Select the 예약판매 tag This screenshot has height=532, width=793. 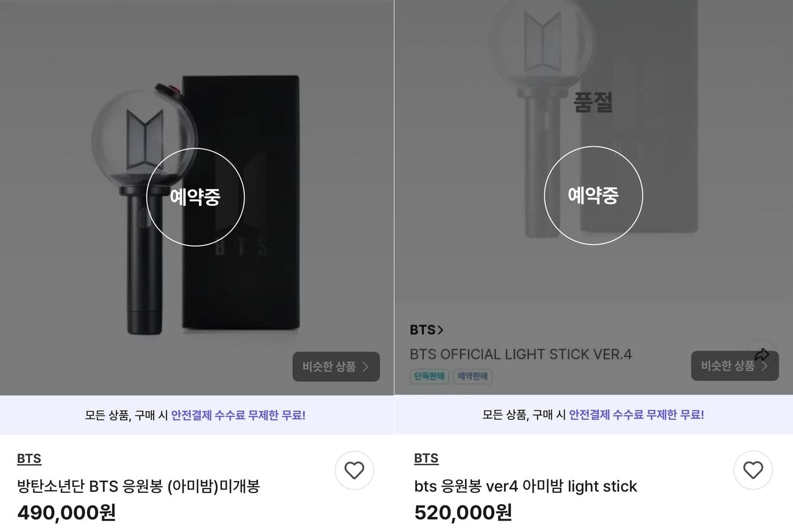tap(472, 376)
